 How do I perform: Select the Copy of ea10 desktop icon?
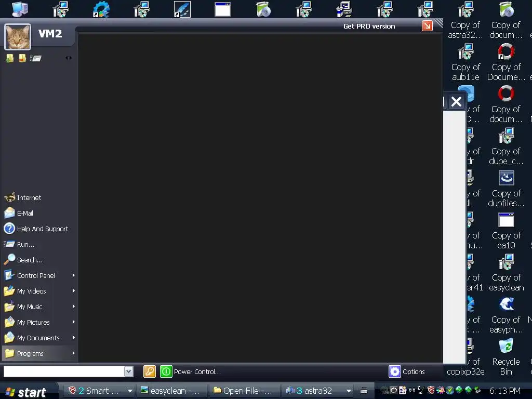pos(506,231)
